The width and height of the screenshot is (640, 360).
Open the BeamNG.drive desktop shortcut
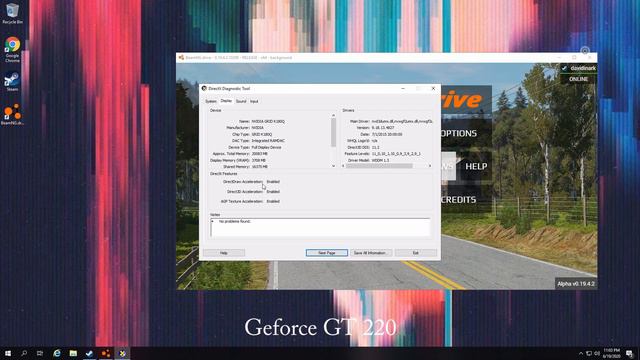(x=12, y=114)
